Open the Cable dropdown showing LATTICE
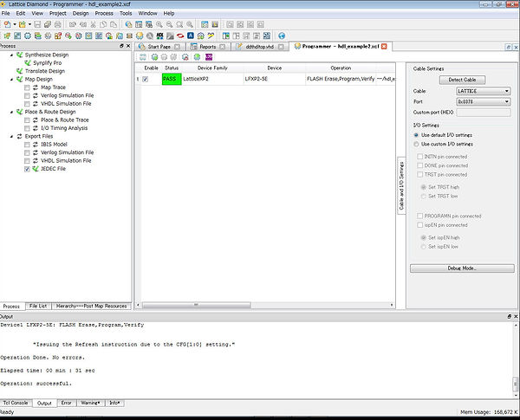 point(484,91)
